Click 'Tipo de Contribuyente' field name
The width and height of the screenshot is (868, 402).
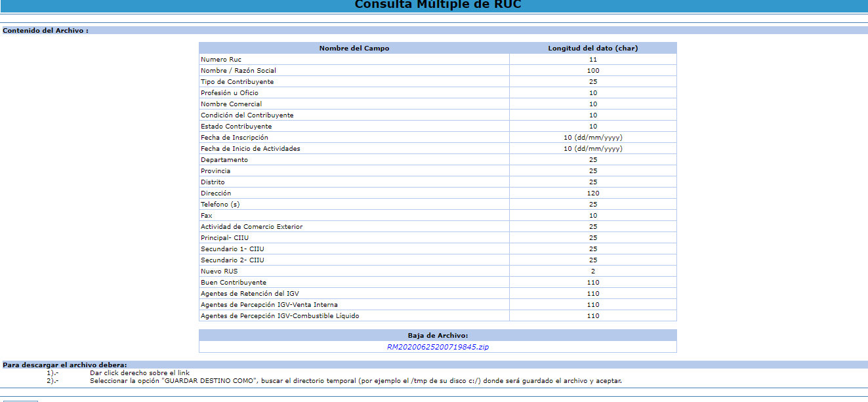237,82
